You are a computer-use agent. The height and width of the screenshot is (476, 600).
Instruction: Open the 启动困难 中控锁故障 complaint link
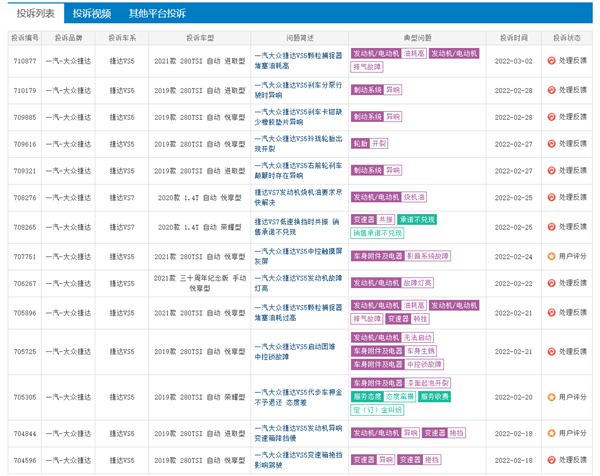(x=295, y=351)
